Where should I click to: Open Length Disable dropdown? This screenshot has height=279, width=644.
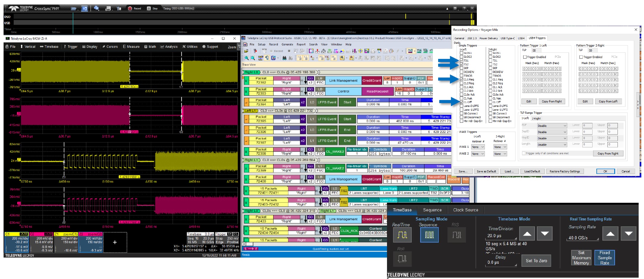coord(552,145)
